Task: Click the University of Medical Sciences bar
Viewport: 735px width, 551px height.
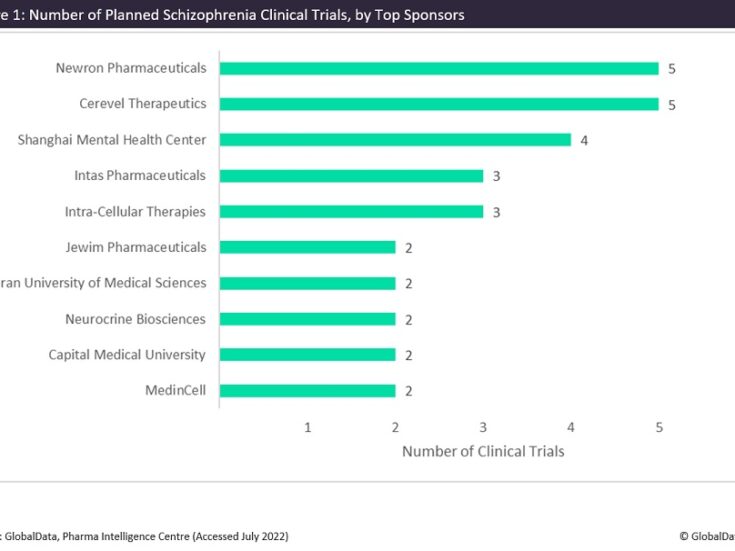Action: pyautogui.click(x=307, y=283)
